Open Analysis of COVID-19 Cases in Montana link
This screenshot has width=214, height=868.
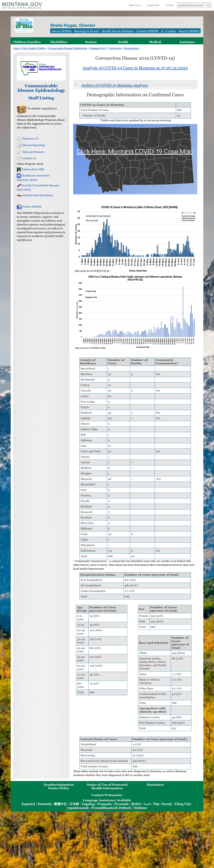coord(135,68)
